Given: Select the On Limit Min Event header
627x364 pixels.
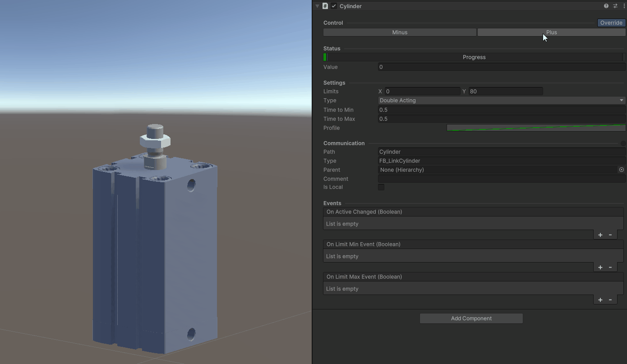Looking at the screenshot, I should pos(473,244).
